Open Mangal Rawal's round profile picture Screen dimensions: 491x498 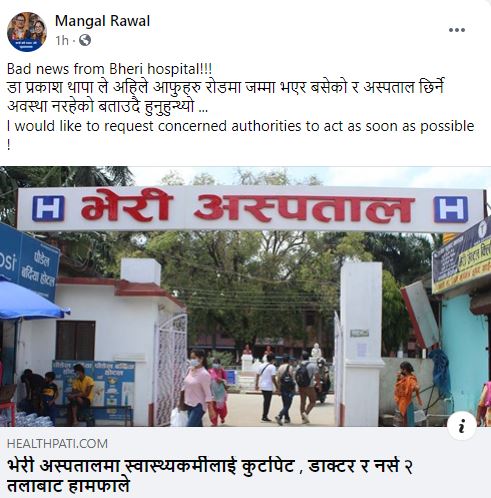tap(27, 32)
